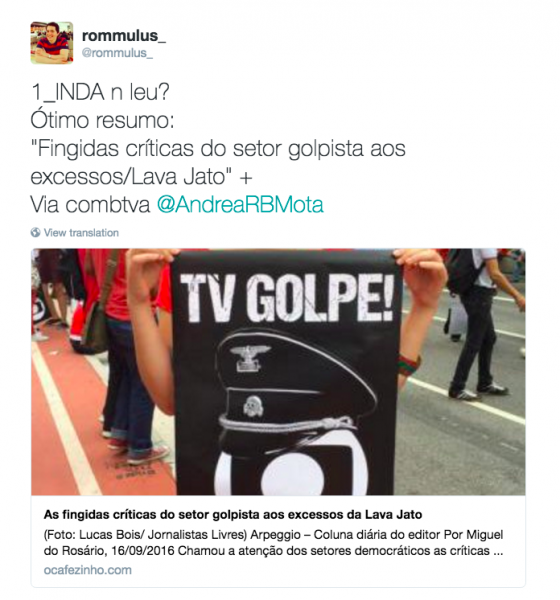
Task: Click the "Ótimo resumo:" line
Action: (102, 120)
